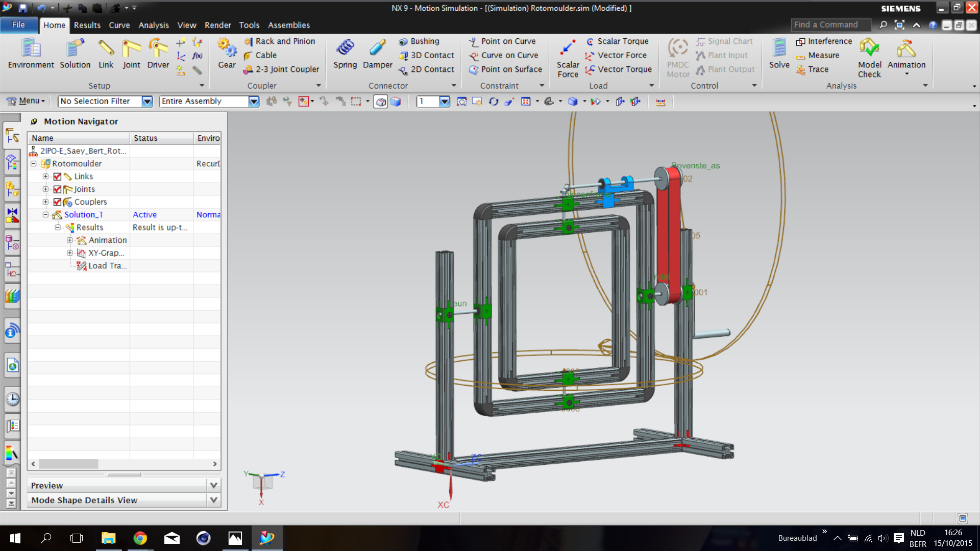Add a Damper connector
The height and width of the screenshot is (551, 980).
coord(378,54)
